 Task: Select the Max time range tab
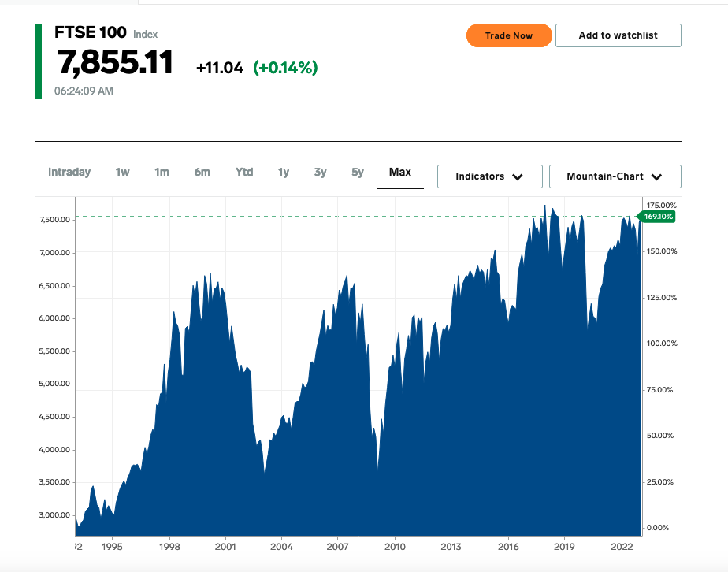point(400,173)
